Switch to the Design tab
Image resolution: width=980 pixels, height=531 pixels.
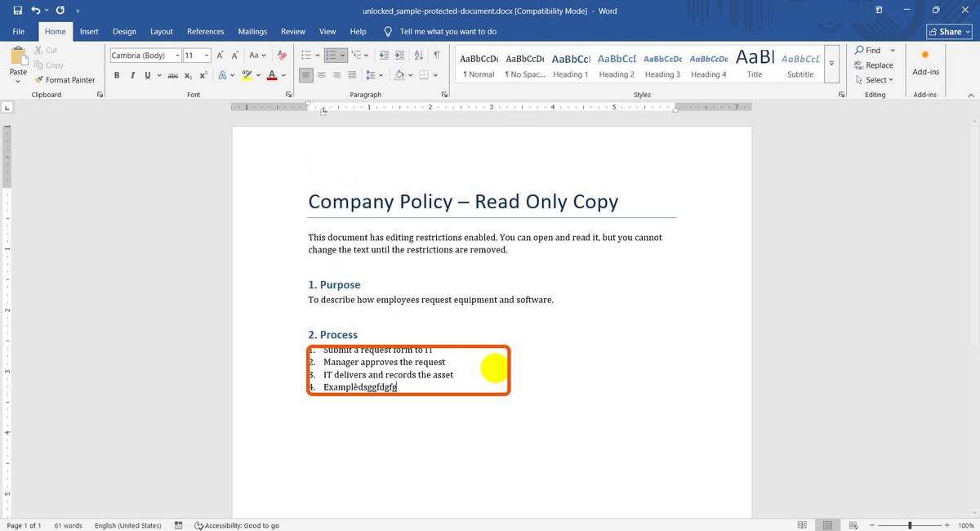(124, 32)
